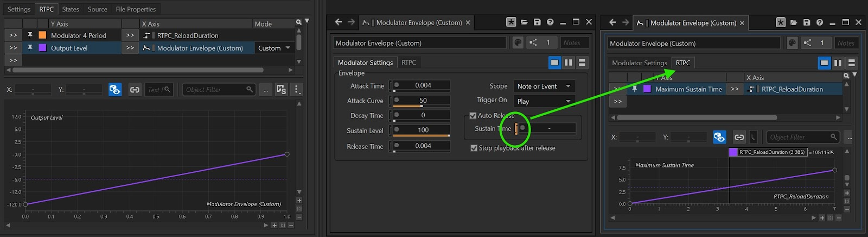Click the >> button beside Modulator 4 Period
868x237 pixels.
point(130,35)
